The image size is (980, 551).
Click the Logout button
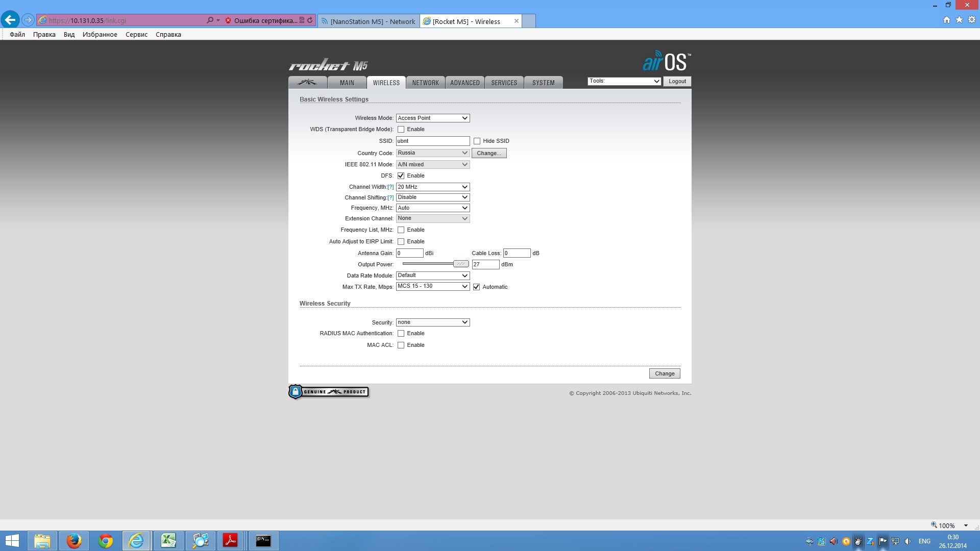pyautogui.click(x=677, y=81)
